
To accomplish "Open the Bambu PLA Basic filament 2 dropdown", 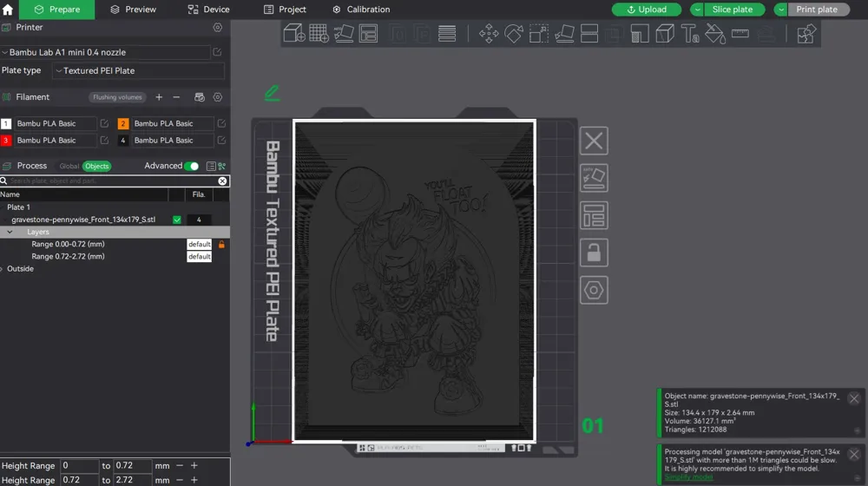I will pos(172,123).
